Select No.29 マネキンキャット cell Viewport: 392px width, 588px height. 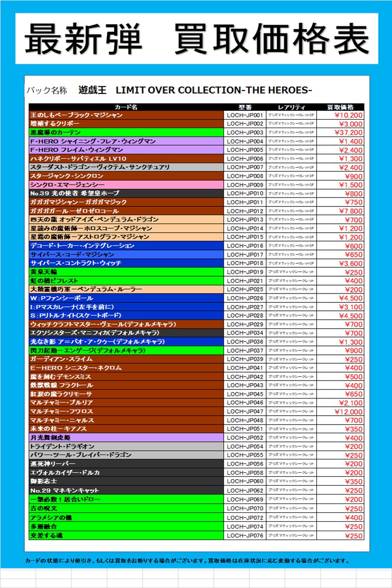coord(126,490)
